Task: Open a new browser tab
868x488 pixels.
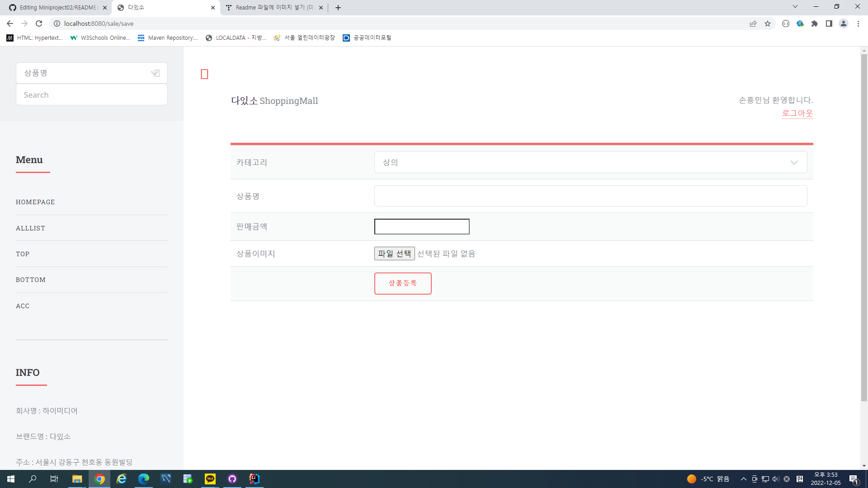Action: tap(338, 8)
